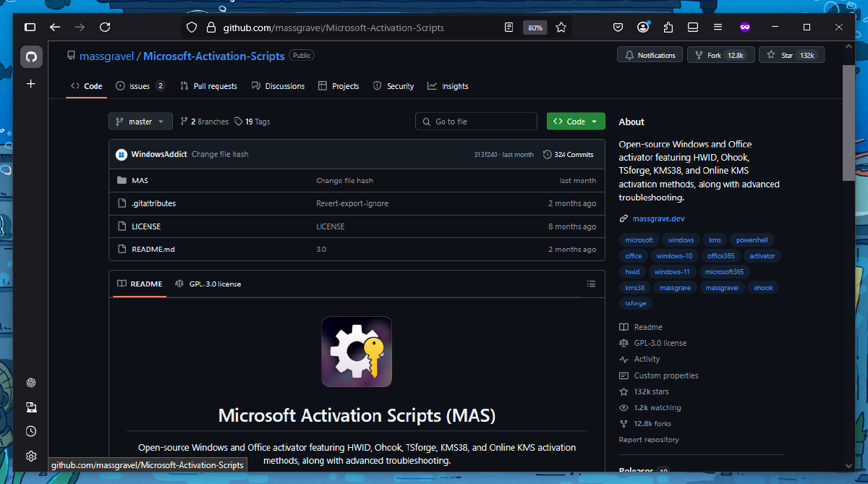The height and width of the screenshot is (484, 868).
Task: Click the Go to file search field
Action: point(476,122)
